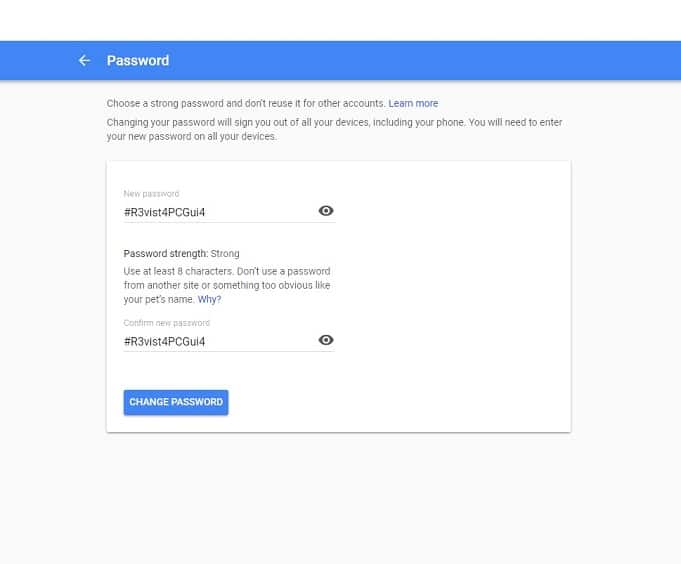Focus the Confirm new password field

pyautogui.click(x=220, y=342)
